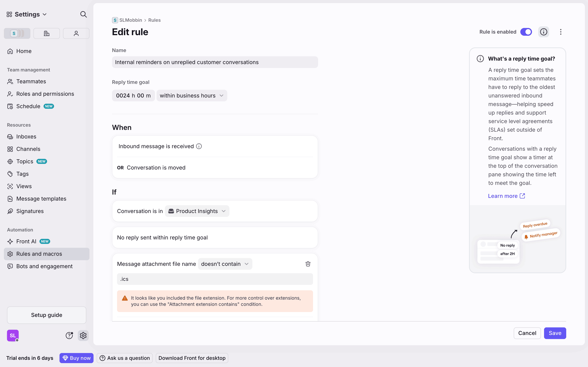Open the Product Insights inbox dropdown

click(197, 211)
